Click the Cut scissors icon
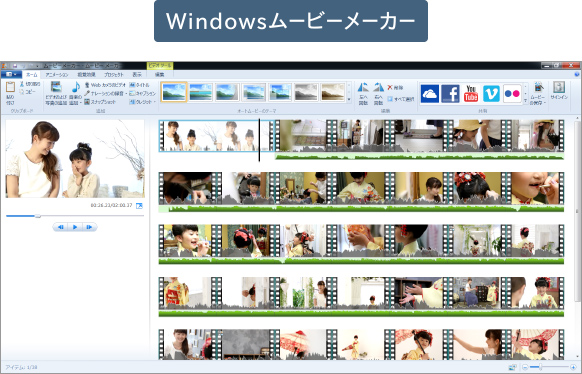The width and height of the screenshot is (582, 374). pos(22,84)
